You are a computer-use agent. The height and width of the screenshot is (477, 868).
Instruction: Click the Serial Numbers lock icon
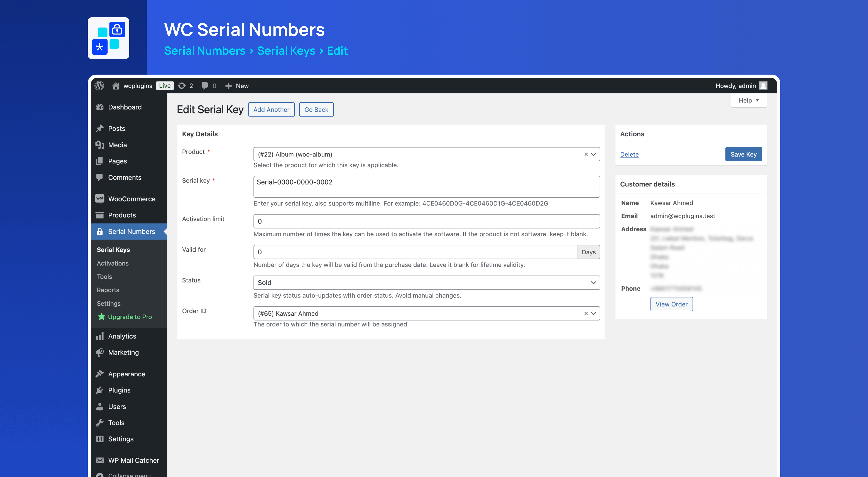coord(100,231)
